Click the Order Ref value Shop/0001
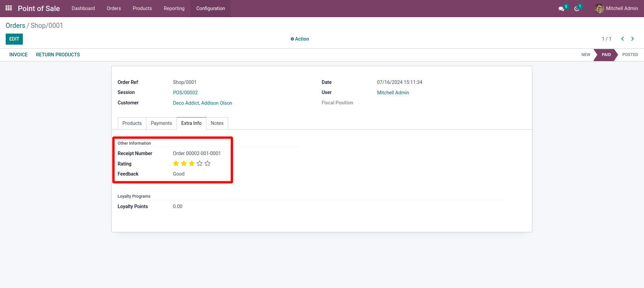The width and height of the screenshot is (644, 288). [x=185, y=82]
